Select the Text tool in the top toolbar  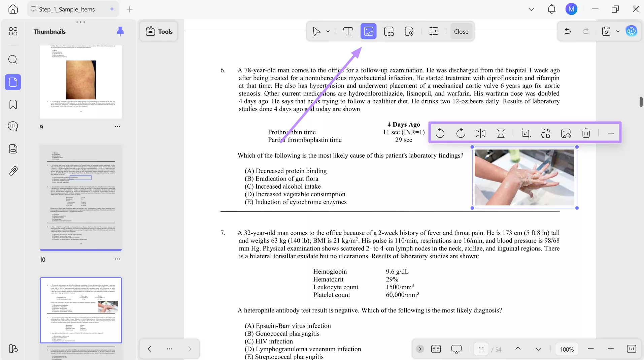348,31
